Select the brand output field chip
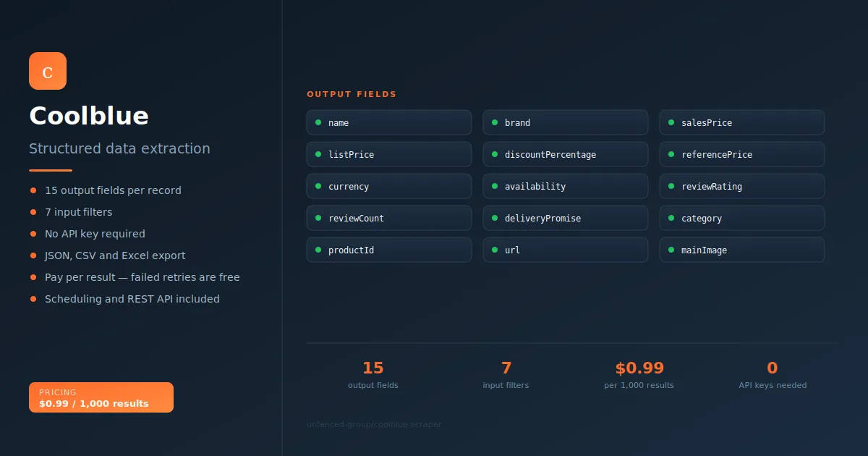The height and width of the screenshot is (456, 868). click(566, 122)
